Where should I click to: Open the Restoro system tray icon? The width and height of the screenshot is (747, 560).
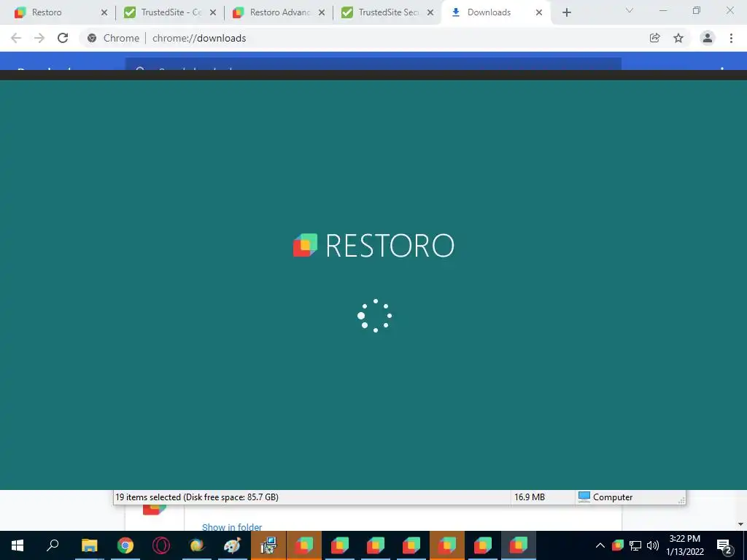coord(618,545)
